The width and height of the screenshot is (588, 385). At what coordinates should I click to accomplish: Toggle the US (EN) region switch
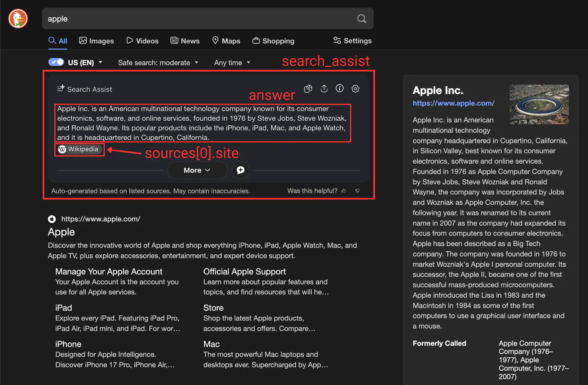pos(56,62)
